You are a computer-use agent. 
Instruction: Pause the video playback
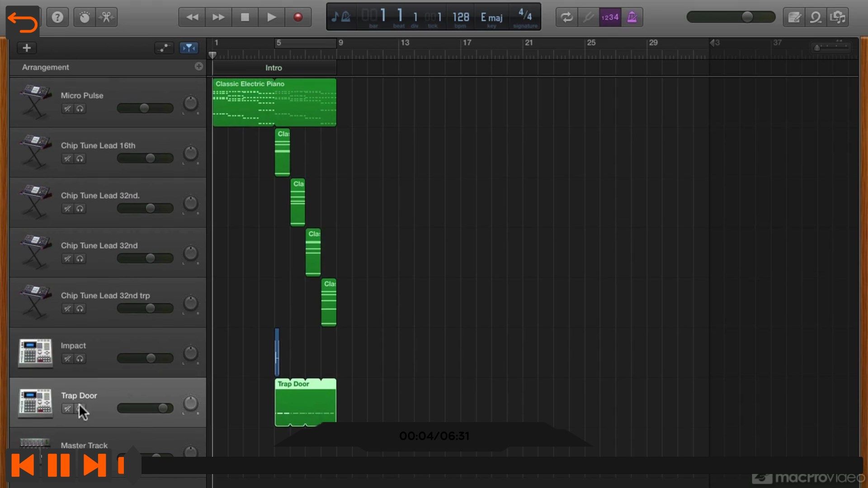[59, 465]
